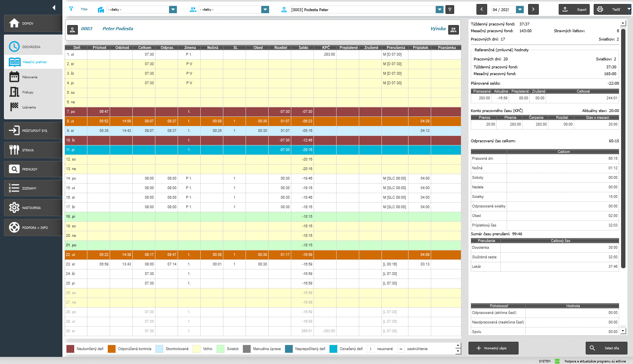Expand the month picker dropdown

(x=520, y=10)
